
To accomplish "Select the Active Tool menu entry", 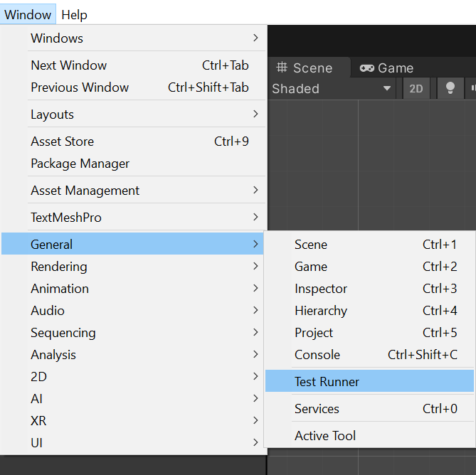I will (x=325, y=436).
